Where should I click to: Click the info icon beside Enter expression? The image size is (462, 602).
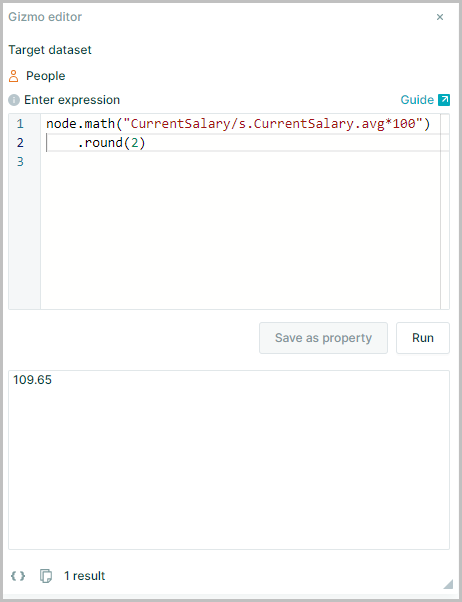14,100
